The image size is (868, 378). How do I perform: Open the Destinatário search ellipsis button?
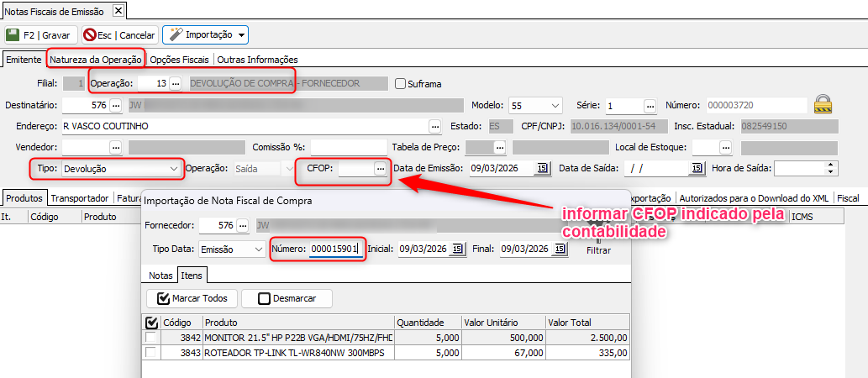coord(115,105)
